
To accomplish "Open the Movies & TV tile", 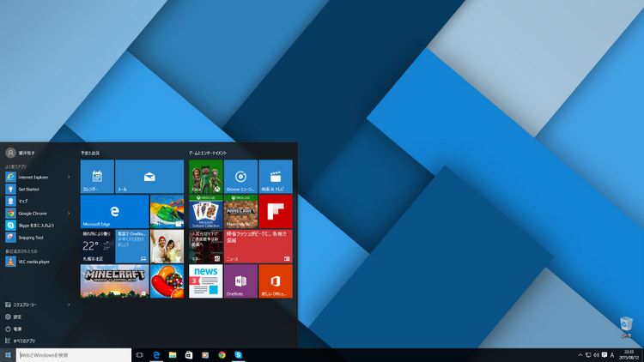I will [x=276, y=177].
